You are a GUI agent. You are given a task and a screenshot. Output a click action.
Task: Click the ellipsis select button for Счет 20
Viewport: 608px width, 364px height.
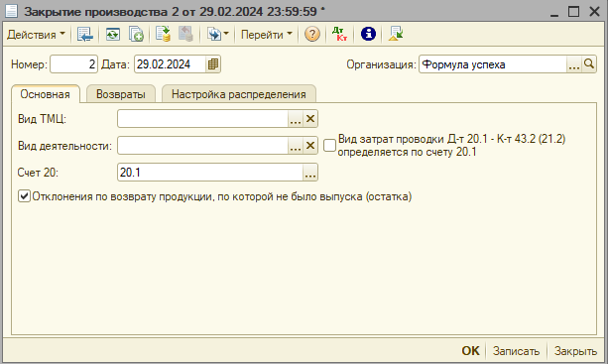(310, 173)
